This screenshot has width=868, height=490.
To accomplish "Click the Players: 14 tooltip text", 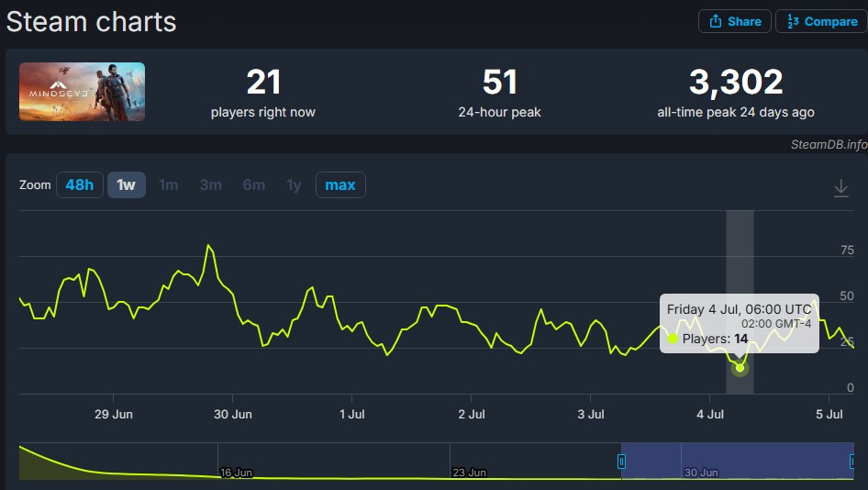I will point(715,339).
